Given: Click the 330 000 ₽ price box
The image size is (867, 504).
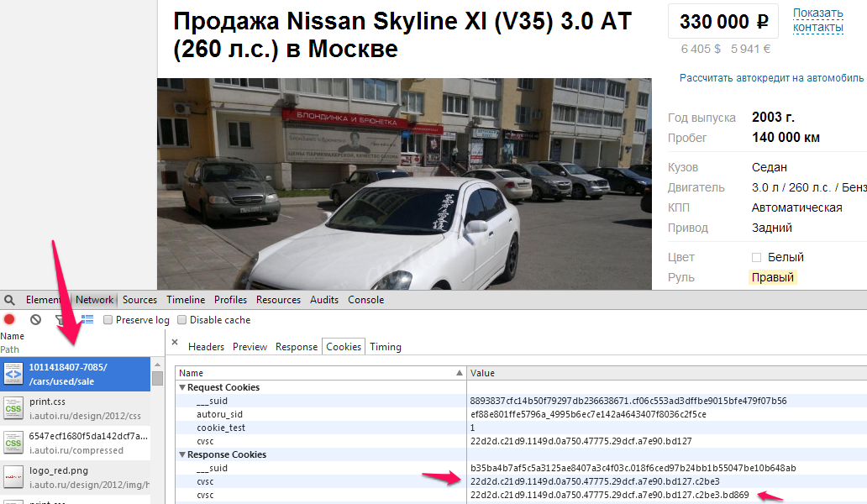Looking at the screenshot, I should [x=723, y=21].
